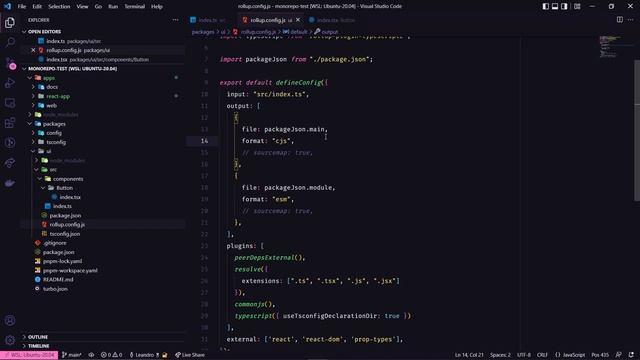Open the Run menu
Image resolution: width=640 pixels, height=360 pixels.
click(x=113, y=7)
